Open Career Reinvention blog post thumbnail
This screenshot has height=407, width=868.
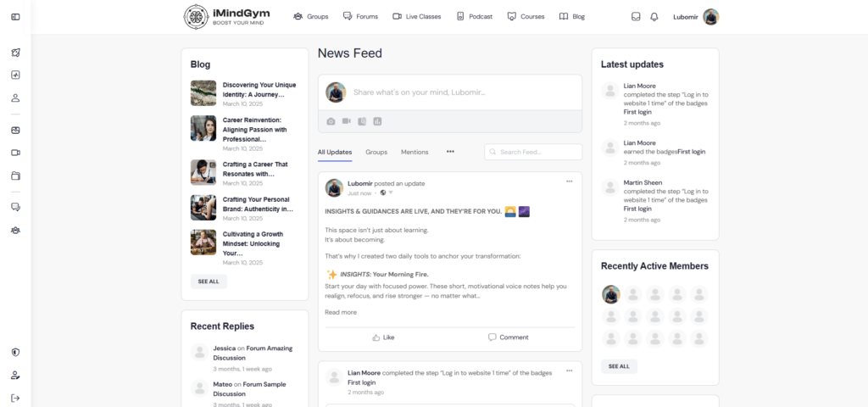pos(203,128)
